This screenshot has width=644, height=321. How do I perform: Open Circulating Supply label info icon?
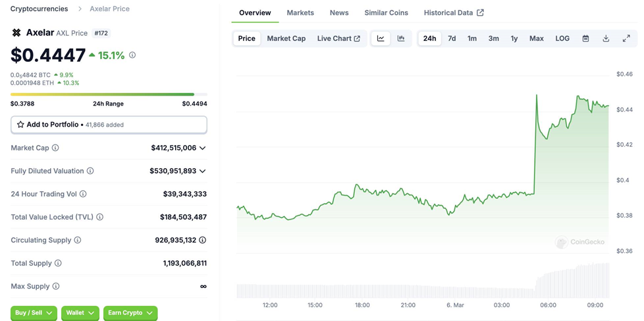pos(77,240)
